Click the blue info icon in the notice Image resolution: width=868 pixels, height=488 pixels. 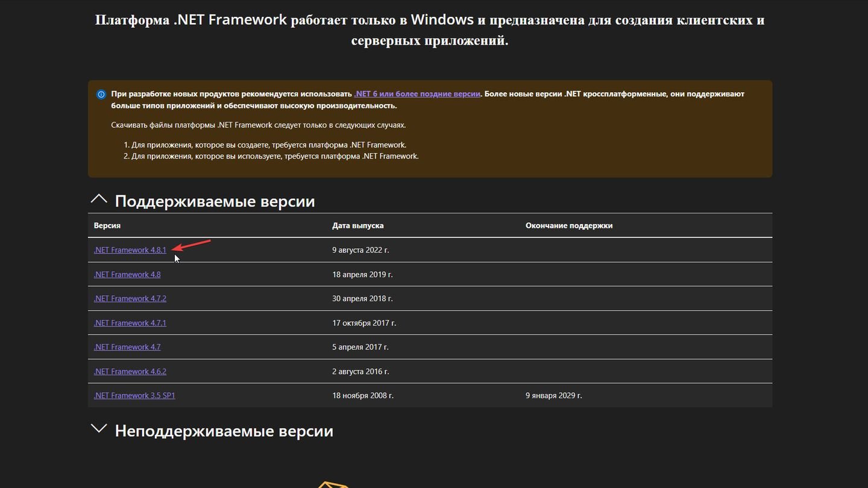coord(101,95)
